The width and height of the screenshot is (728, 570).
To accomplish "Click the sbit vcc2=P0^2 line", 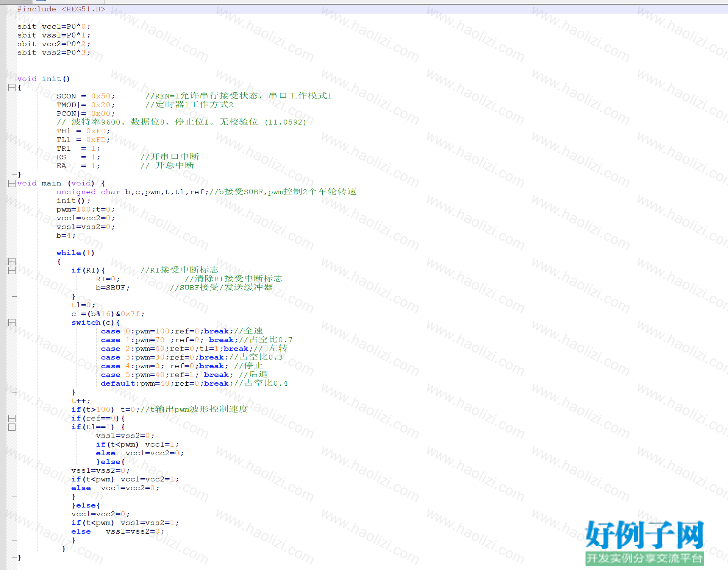I will [x=54, y=44].
